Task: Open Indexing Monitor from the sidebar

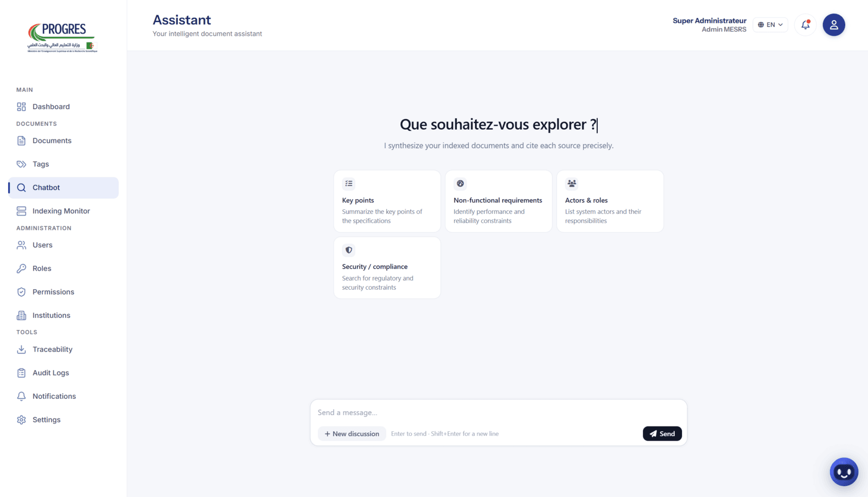Action: [x=63, y=211]
